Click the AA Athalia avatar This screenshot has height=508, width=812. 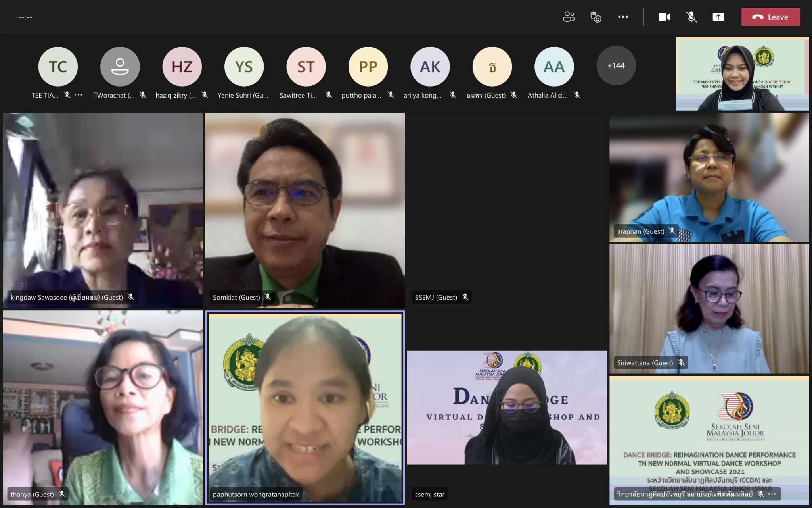pyautogui.click(x=554, y=67)
